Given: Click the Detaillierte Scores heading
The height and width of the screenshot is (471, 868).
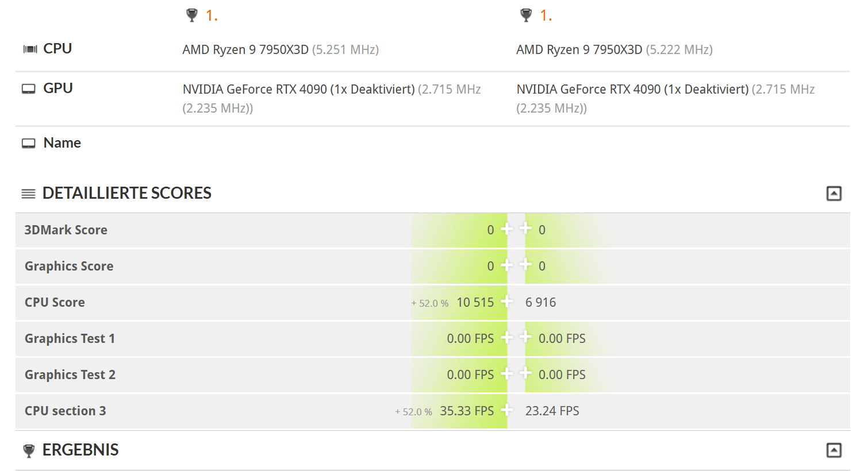Looking at the screenshot, I should click(127, 193).
